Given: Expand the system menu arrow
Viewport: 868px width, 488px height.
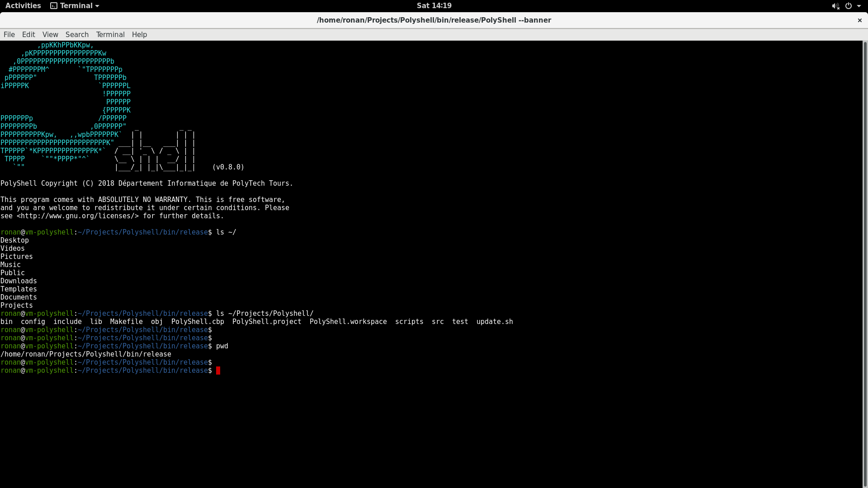Looking at the screenshot, I should click(x=859, y=6).
